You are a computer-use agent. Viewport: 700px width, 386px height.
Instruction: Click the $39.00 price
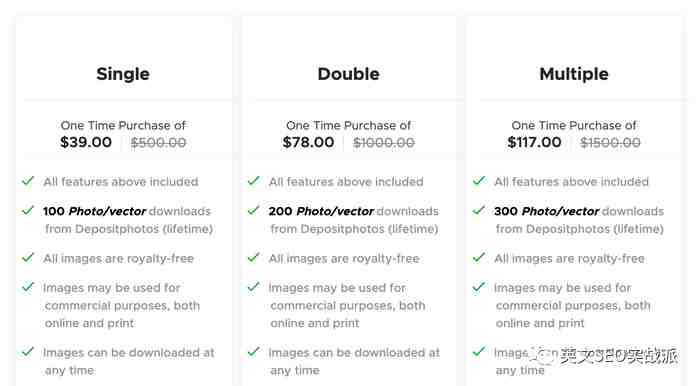pyautogui.click(x=86, y=142)
